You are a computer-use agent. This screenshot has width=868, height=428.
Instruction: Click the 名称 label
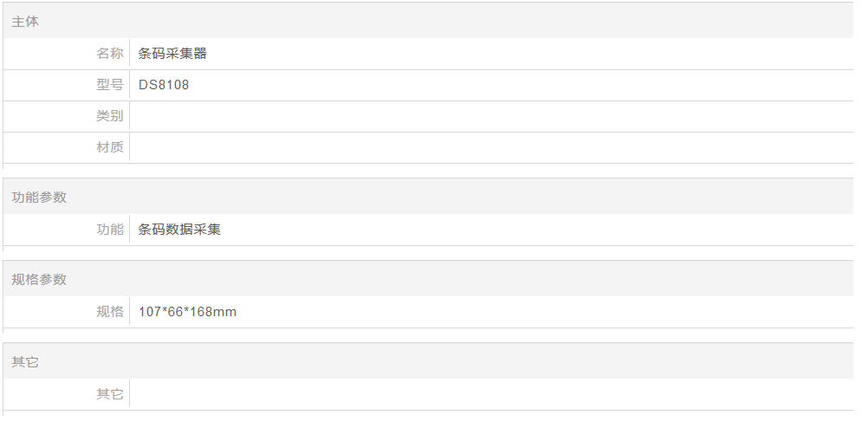tap(109, 54)
